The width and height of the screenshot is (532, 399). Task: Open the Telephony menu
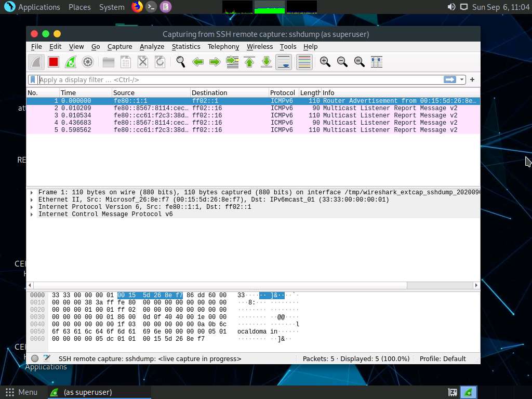click(x=223, y=46)
